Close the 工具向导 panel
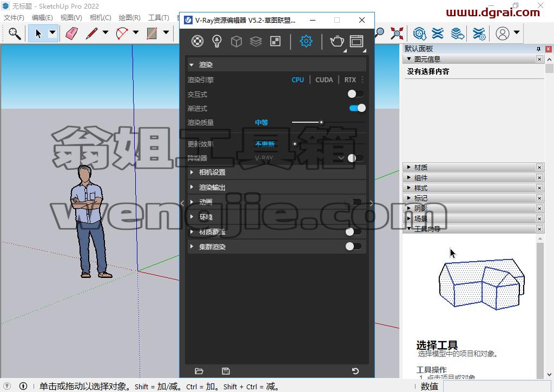This screenshot has width=554, height=392. coord(539,229)
